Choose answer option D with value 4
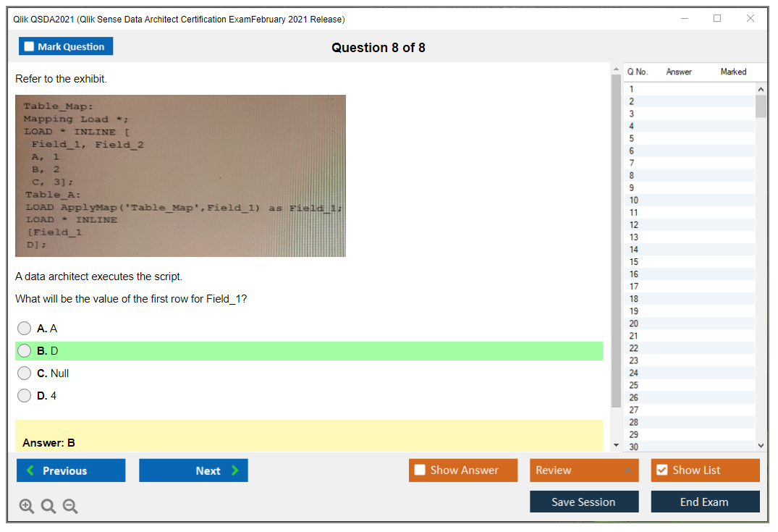Image resolution: width=778 pixels, height=532 pixels. [25, 396]
